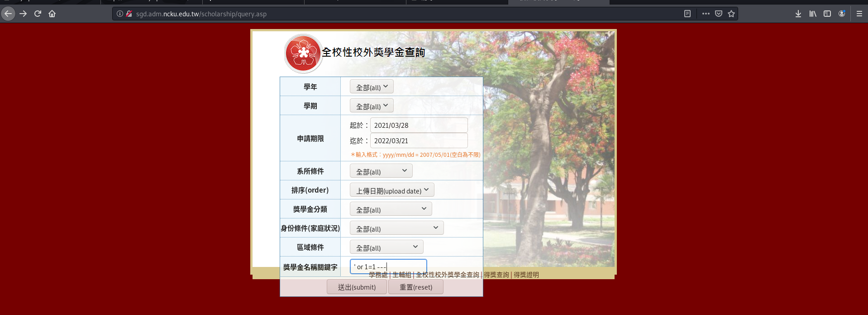Viewport: 868px width, 315px height.
Task: Go back to the previous page
Action: point(8,14)
